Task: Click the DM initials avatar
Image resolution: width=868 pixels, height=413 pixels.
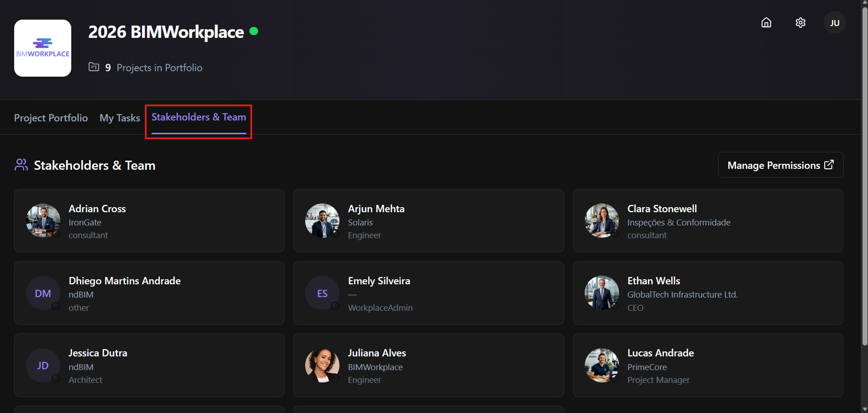Action: click(x=43, y=293)
